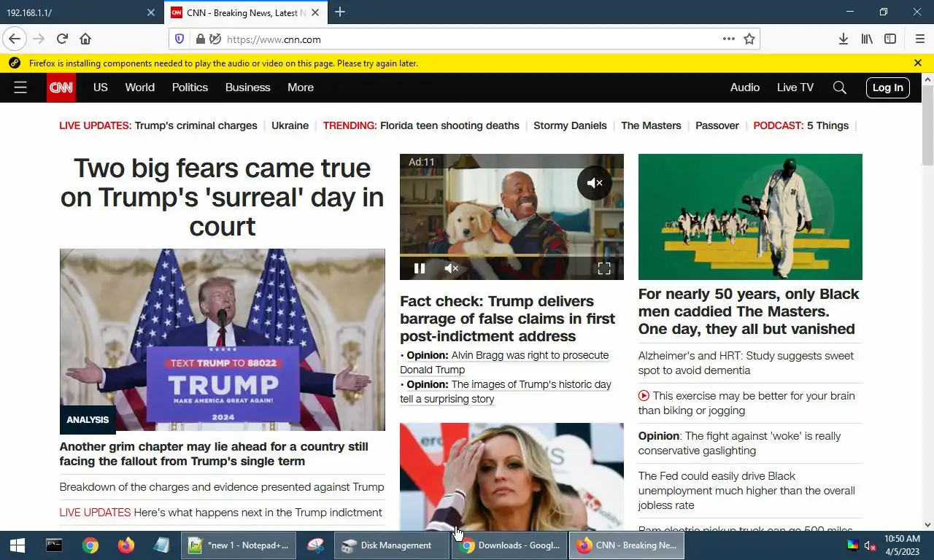
Task: Open Politics section
Action: click(x=190, y=87)
